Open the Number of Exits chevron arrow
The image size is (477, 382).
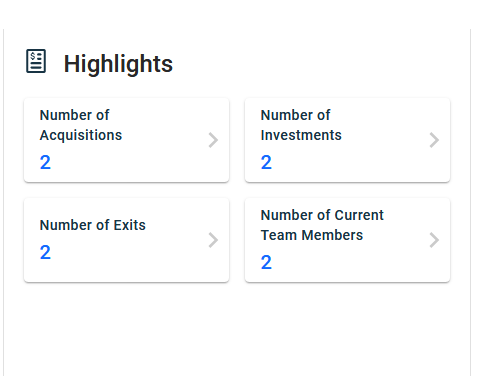[x=213, y=240]
